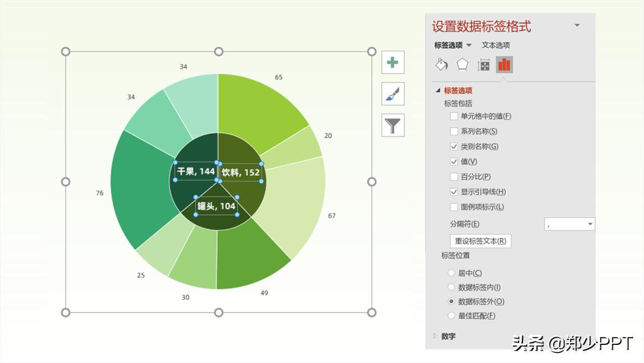Viewport: 644px width, 363px height.
Task: Select the 居中 label position radio button
Action: pyautogui.click(x=451, y=273)
